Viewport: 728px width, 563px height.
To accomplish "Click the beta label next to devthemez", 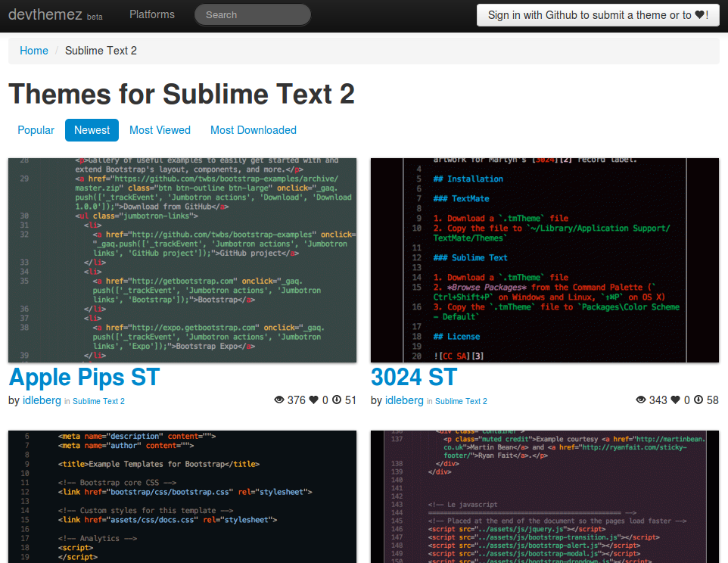I will pos(95,17).
